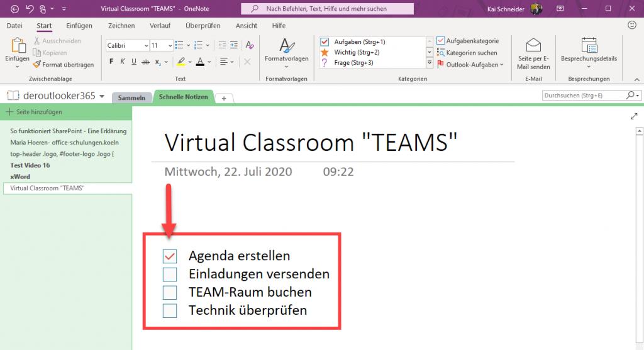
Task: Click the delete X icon in Text group
Action: click(x=247, y=62)
